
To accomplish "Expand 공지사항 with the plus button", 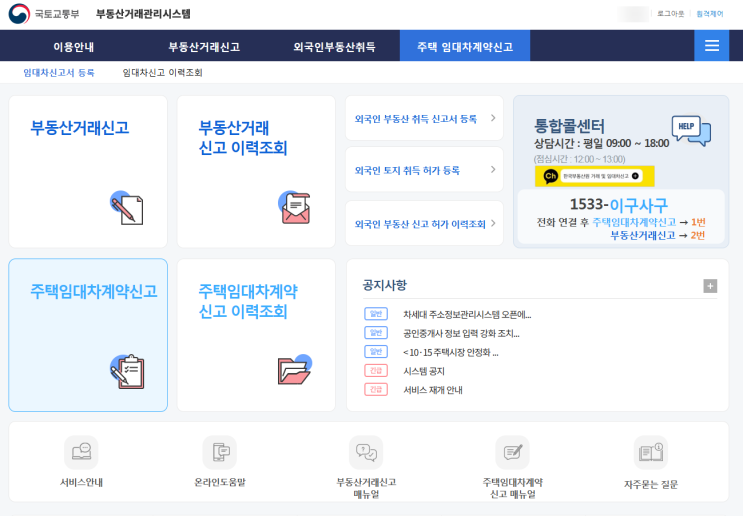I will 710,286.
